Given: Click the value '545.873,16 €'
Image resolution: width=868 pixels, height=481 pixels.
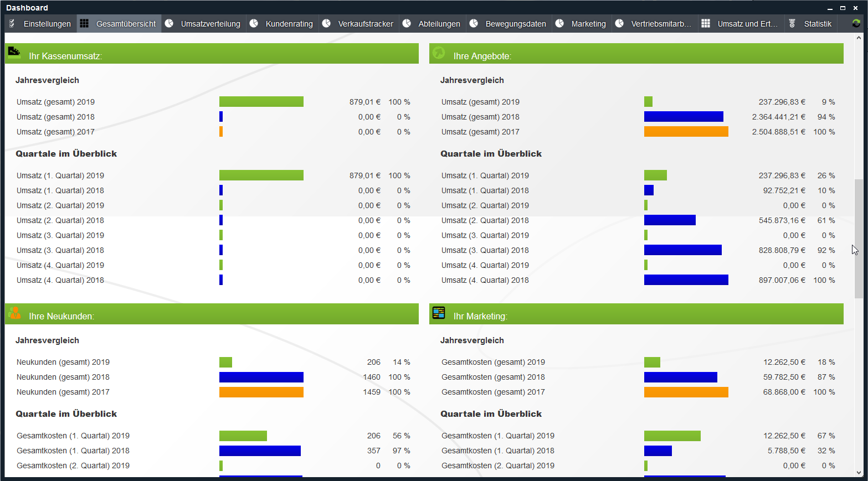Looking at the screenshot, I should click(782, 220).
